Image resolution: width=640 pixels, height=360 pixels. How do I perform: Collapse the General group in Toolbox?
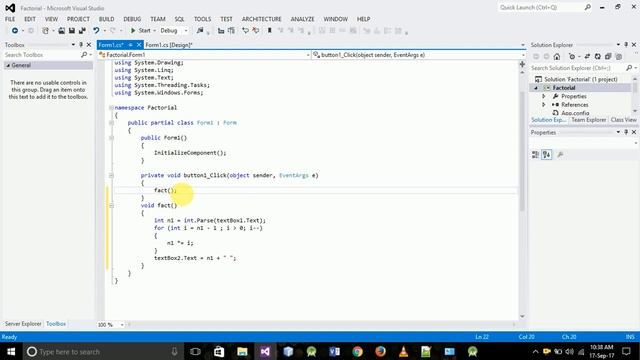point(8,65)
